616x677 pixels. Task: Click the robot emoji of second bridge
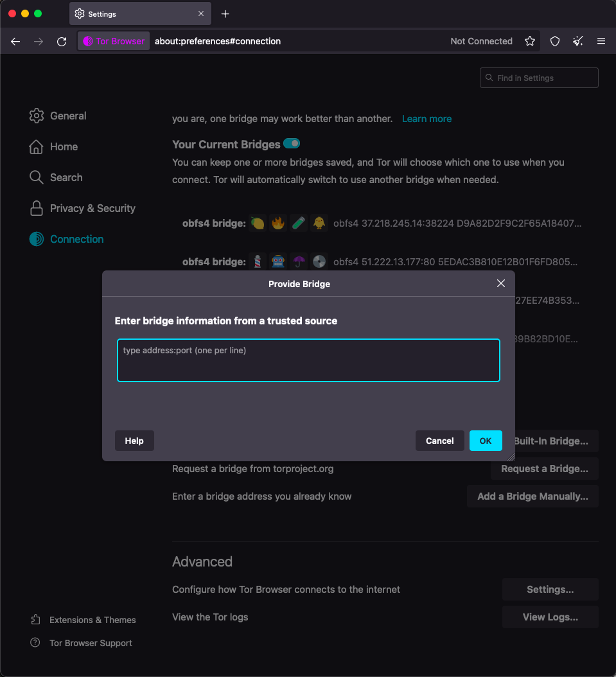point(278,261)
